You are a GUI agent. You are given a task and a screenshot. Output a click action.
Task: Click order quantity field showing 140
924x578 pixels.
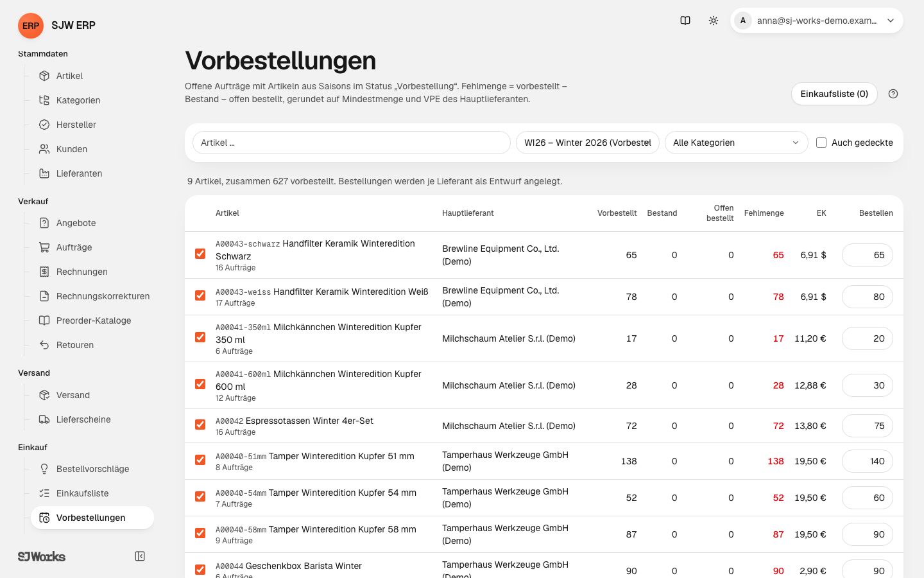tap(868, 461)
